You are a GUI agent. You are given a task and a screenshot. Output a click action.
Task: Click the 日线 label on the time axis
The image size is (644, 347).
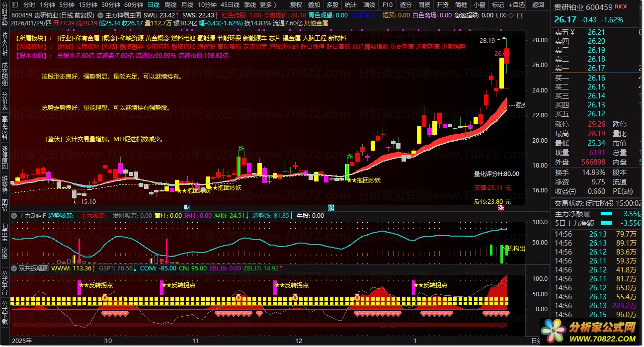(x=536, y=341)
